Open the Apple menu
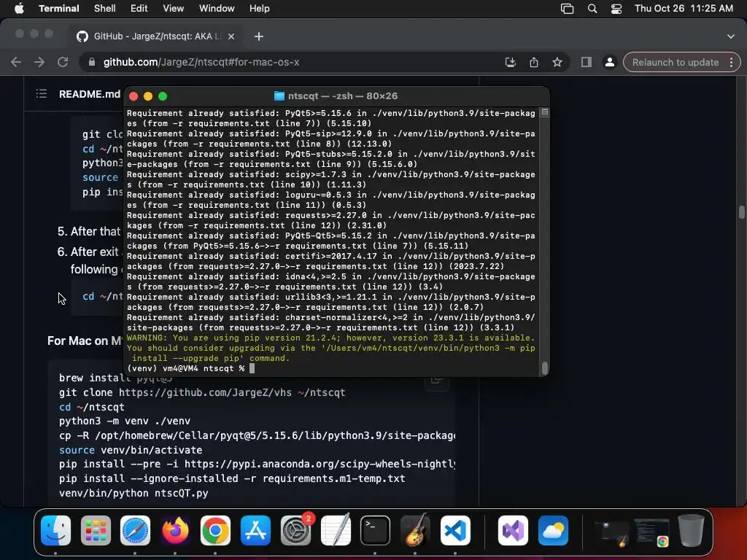The height and width of the screenshot is (560, 747). point(19,9)
